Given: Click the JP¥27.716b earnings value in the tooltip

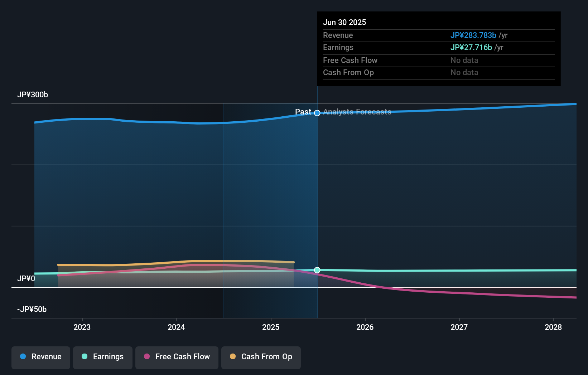Looking at the screenshot, I should (x=471, y=47).
